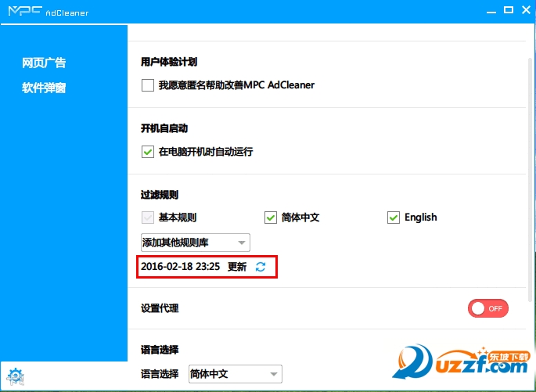Click the vertical scrollbar on the right
The image size is (536, 392).
click(530, 179)
